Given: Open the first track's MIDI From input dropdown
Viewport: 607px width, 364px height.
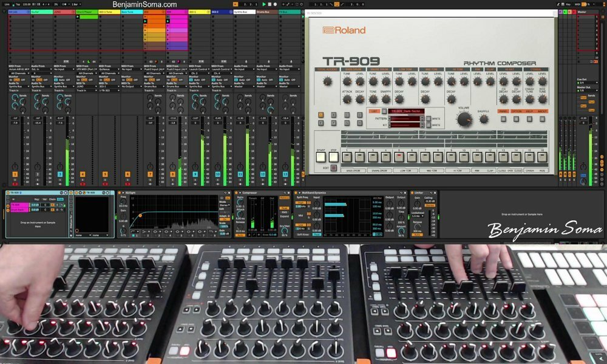Looking at the screenshot, I should [x=19, y=69].
